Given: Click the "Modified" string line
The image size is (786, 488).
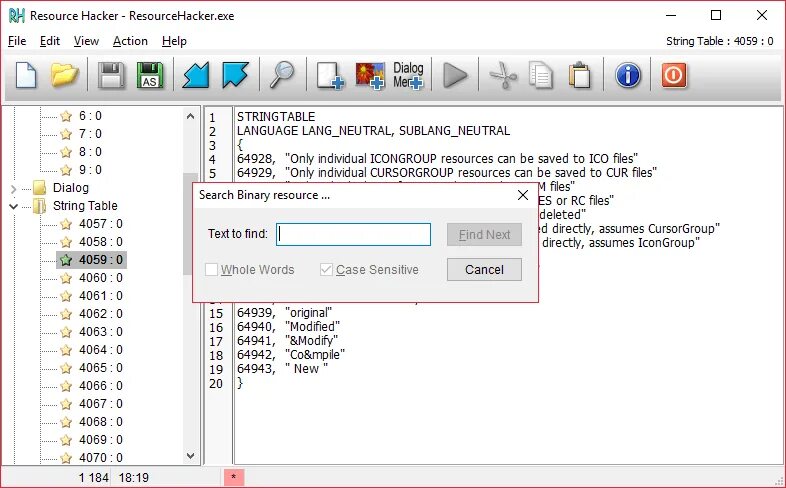Looking at the screenshot, I should (x=288, y=327).
